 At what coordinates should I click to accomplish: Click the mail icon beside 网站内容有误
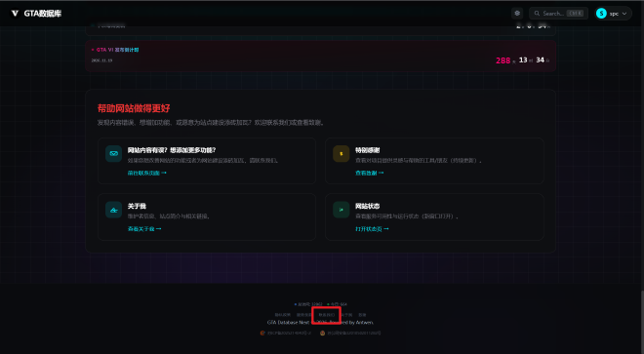(113, 153)
